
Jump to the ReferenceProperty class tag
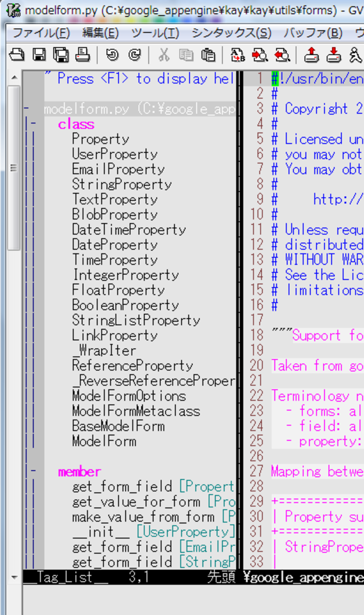click(133, 366)
